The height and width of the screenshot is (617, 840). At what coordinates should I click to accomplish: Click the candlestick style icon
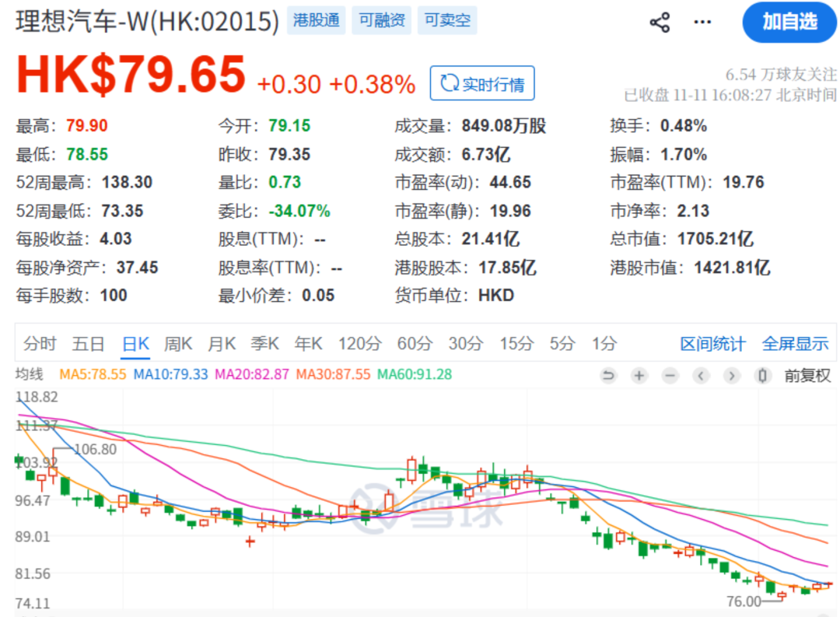[x=763, y=376]
